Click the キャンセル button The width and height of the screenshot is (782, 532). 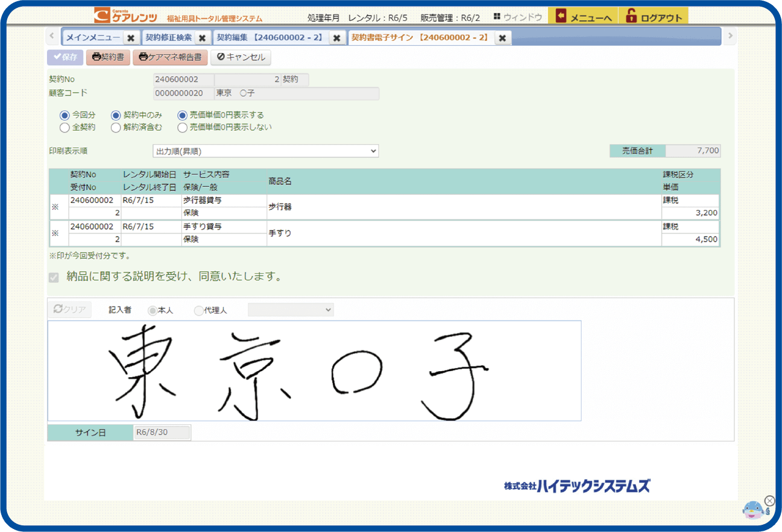(x=241, y=57)
